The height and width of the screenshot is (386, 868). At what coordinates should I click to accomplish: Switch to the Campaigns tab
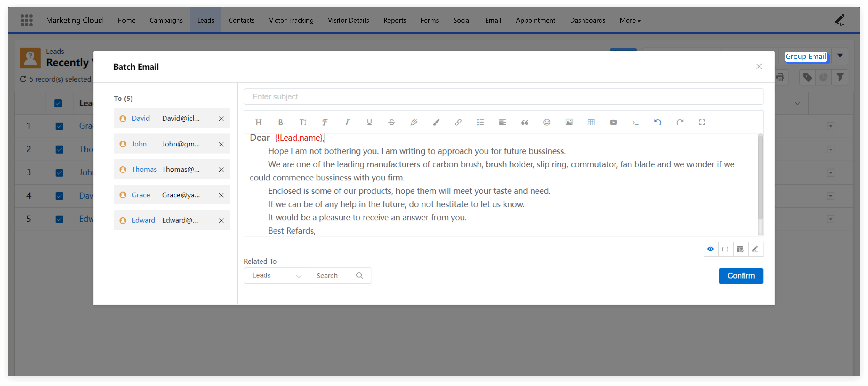click(x=166, y=20)
